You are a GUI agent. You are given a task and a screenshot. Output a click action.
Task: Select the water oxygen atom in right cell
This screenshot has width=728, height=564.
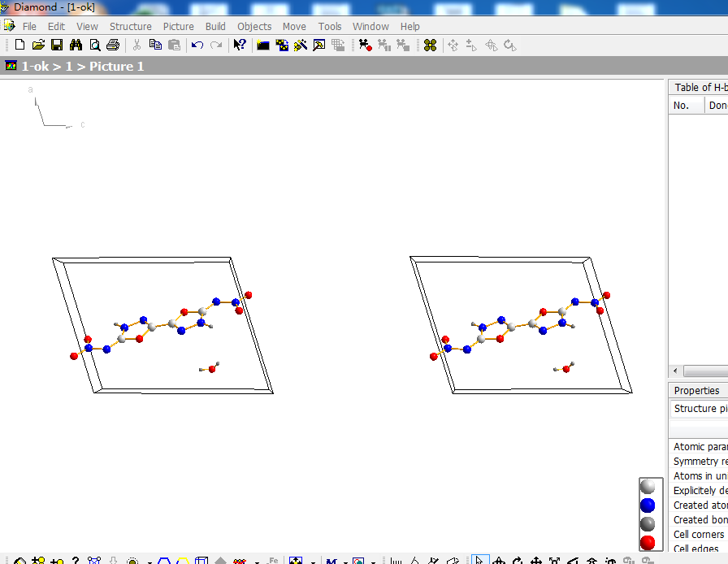(x=566, y=369)
